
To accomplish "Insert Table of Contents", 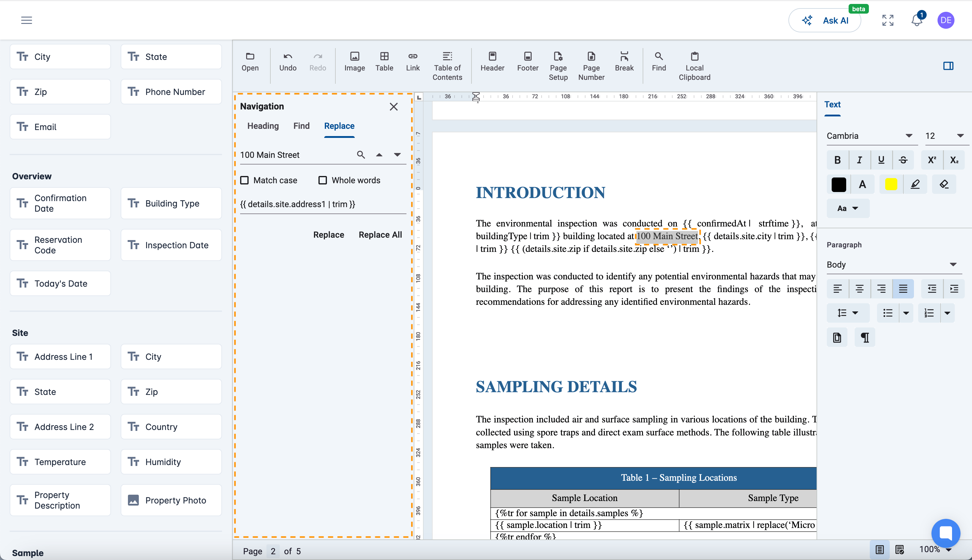I will [447, 67].
